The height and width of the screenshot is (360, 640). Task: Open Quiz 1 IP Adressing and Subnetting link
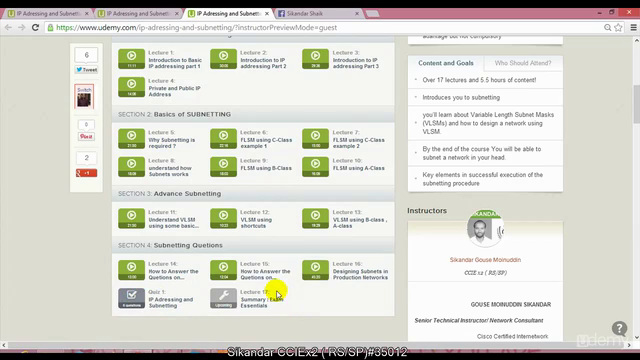(171, 302)
